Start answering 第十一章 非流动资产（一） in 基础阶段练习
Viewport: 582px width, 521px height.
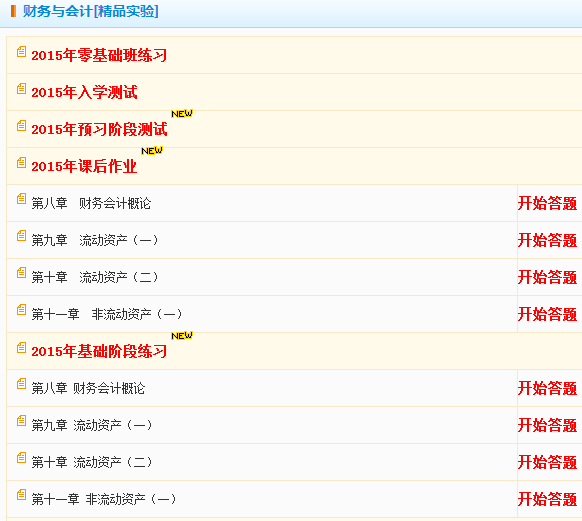click(547, 499)
